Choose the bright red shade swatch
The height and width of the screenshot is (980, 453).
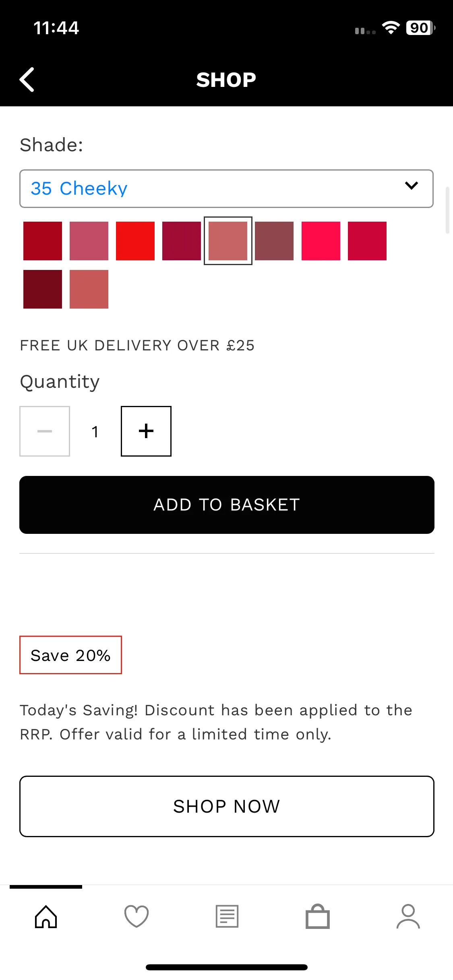tap(135, 241)
